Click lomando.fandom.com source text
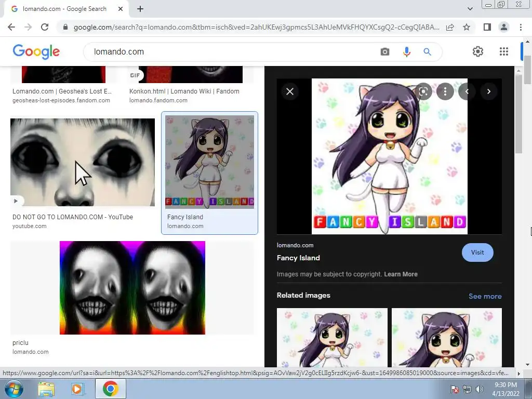532x399 pixels. 158,100
